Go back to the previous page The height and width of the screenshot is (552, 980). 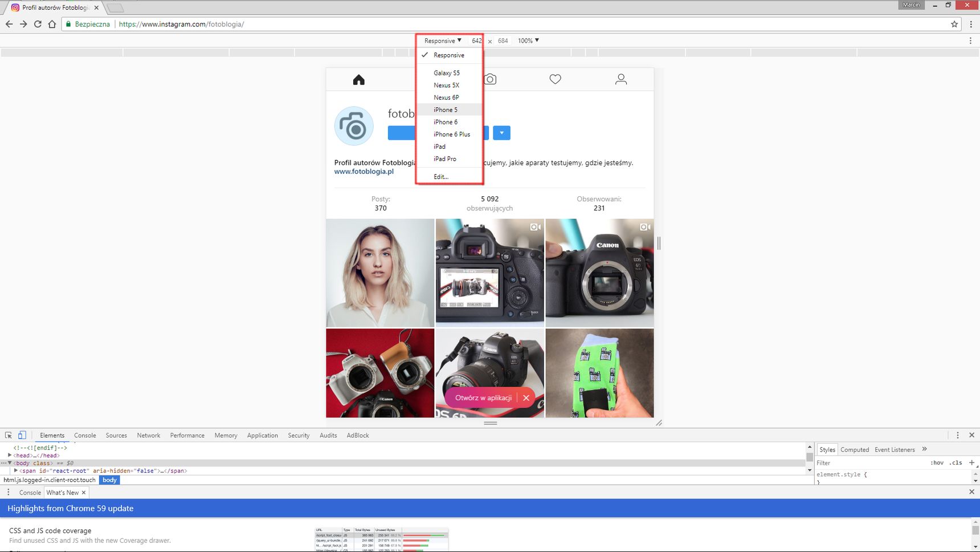coord(9,24)
